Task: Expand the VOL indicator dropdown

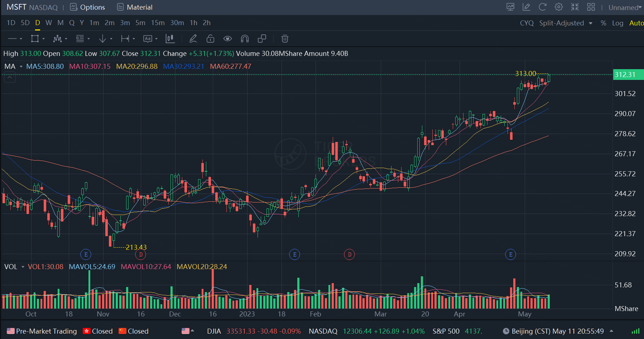Action: [23, 267]
